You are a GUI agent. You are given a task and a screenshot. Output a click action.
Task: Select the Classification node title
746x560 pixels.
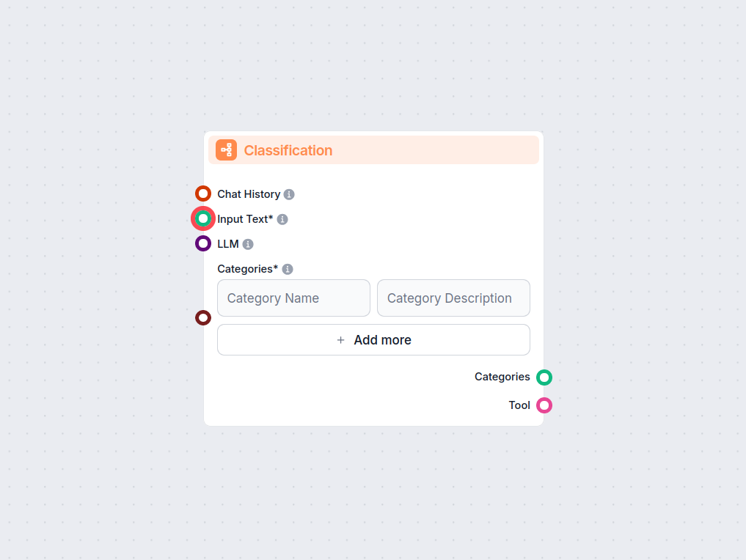[x=288, y=150]
